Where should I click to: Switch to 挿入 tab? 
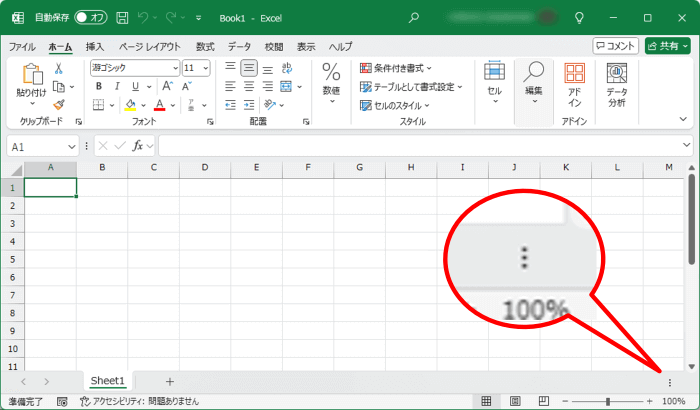point(95,46)
